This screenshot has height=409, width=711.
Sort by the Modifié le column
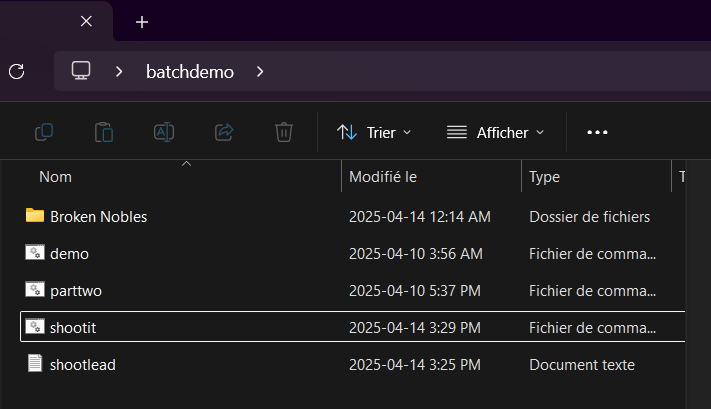coord(383,177)
